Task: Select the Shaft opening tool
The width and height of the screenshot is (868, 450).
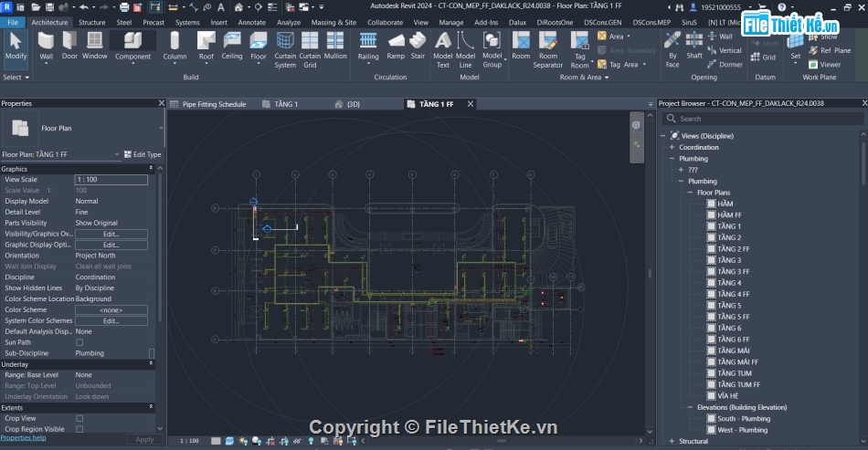Action: click(x=694, y=47)
